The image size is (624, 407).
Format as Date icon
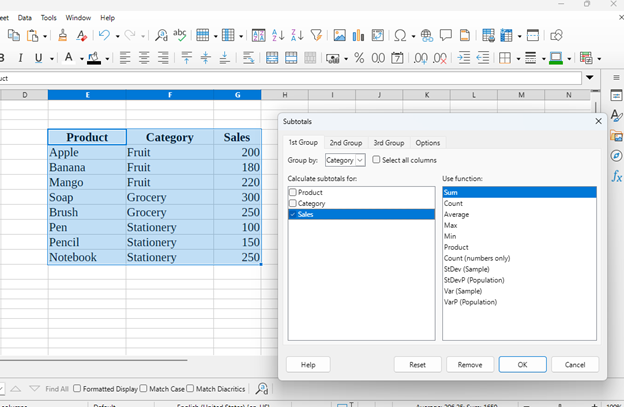pyautogui.click(x=397, y=58)
